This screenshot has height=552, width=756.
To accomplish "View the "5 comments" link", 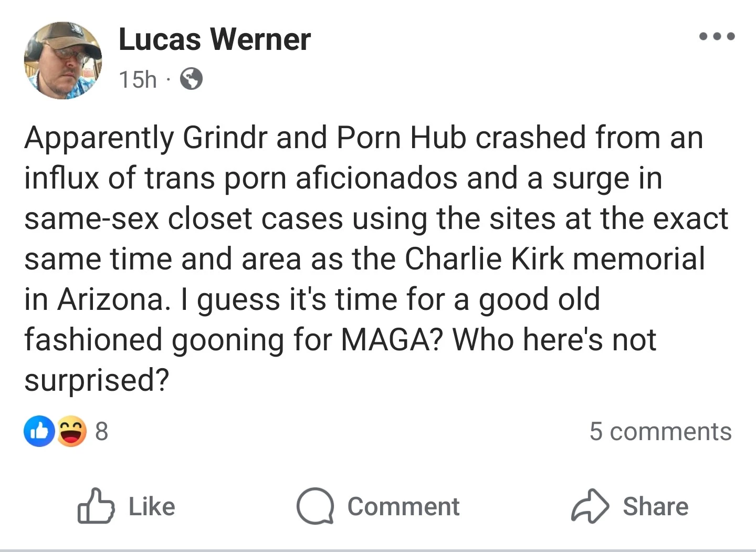I will [660, 431].
